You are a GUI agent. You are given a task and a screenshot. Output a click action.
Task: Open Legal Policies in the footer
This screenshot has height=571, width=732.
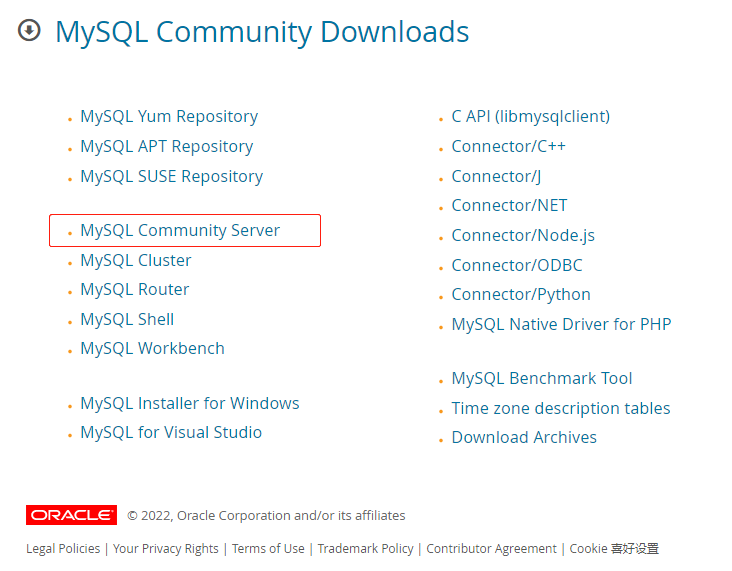pos(63,548)
